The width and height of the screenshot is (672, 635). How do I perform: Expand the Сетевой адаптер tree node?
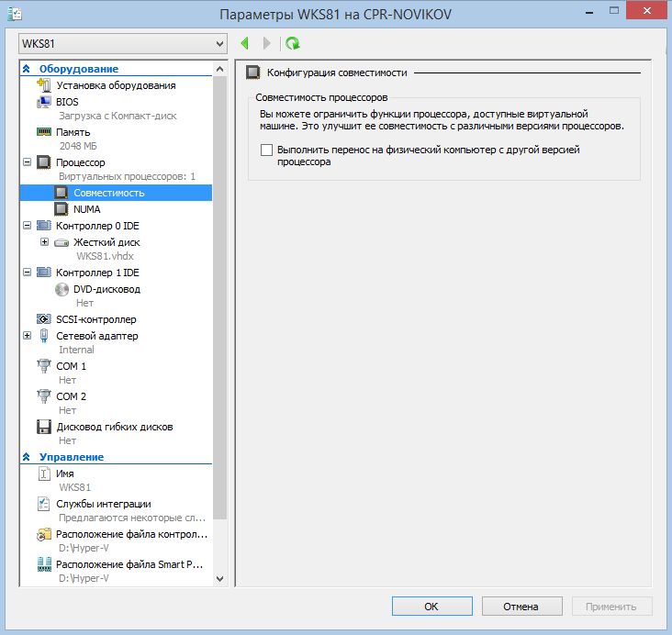[x=27, y=336]
